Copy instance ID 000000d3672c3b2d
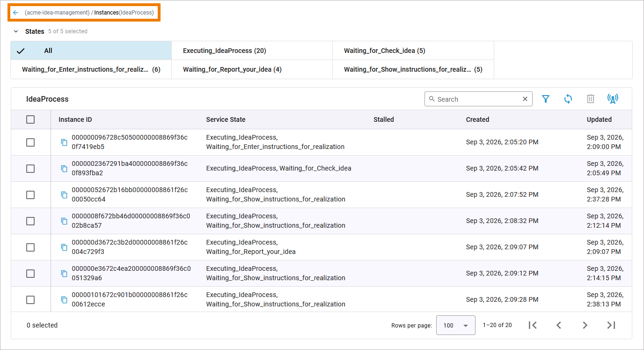The width and height of the screenshot is (644, 350). (65, 247)
